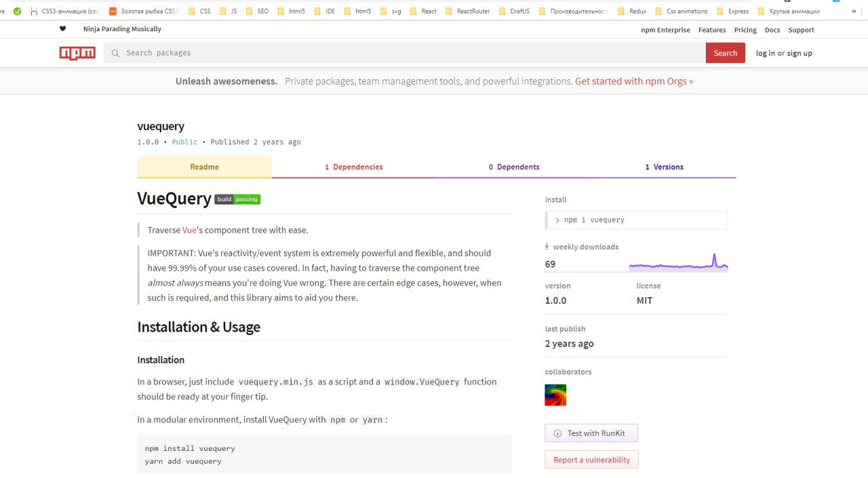The height and width of the screenshot is (478, 868).
Task: Click the yarn add vuequery code line
Action: (183, 461)
